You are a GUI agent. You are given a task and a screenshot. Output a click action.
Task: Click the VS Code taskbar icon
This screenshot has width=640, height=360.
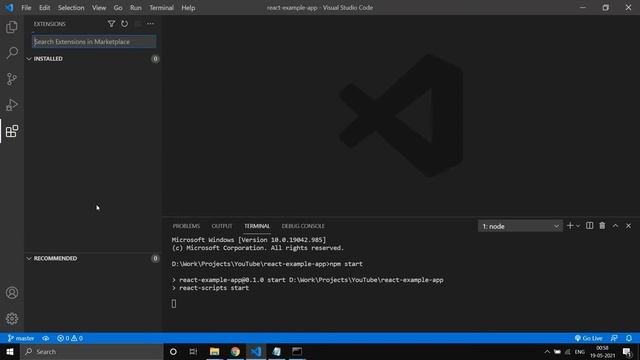point(256,351)
